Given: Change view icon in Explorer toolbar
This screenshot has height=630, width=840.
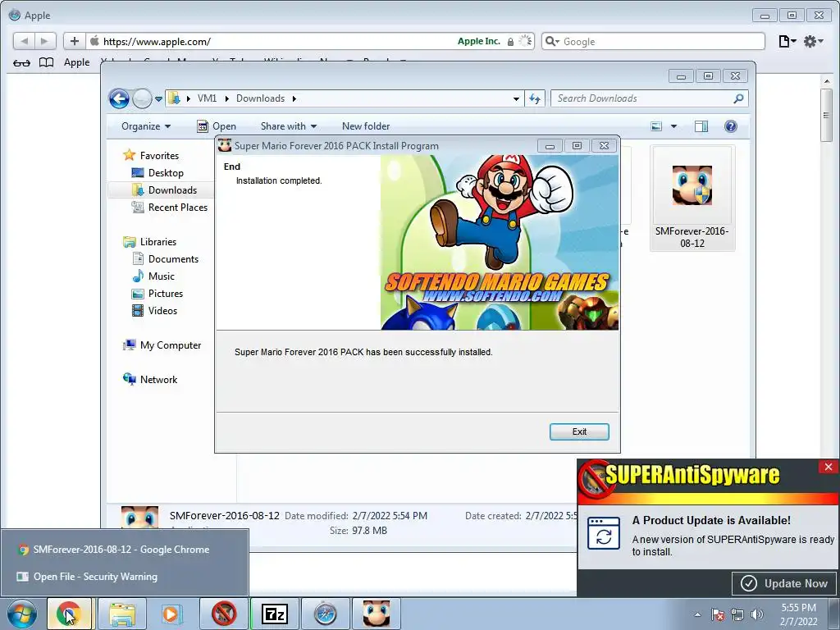Looking at the screenshot, I should tap(656, 126).
